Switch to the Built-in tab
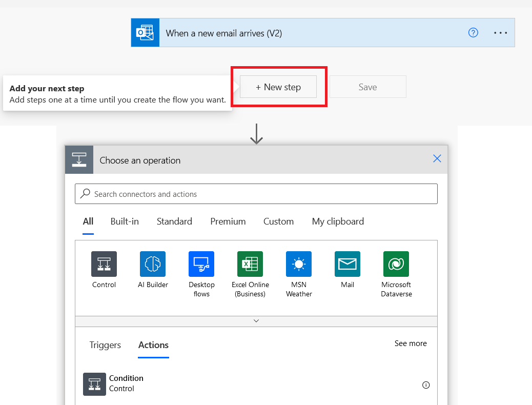532x405 pixels. [125, 221]
